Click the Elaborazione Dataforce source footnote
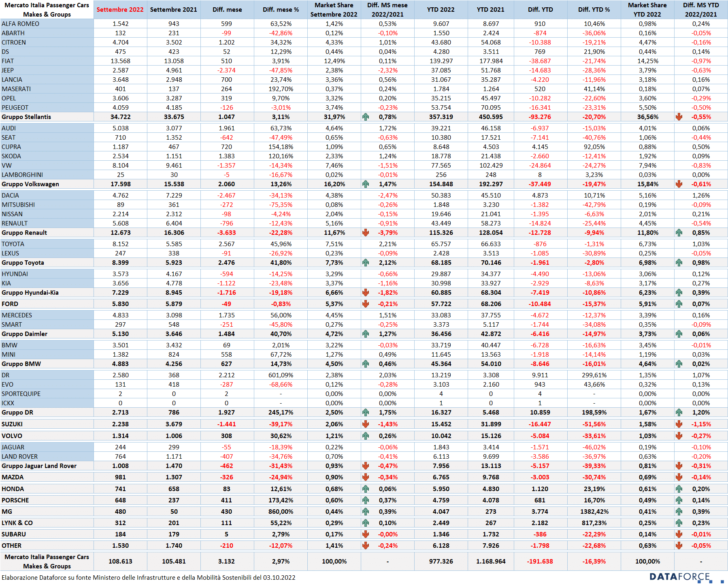The height and width of the screenshot is (585, 728). click(x=148, y=578)
